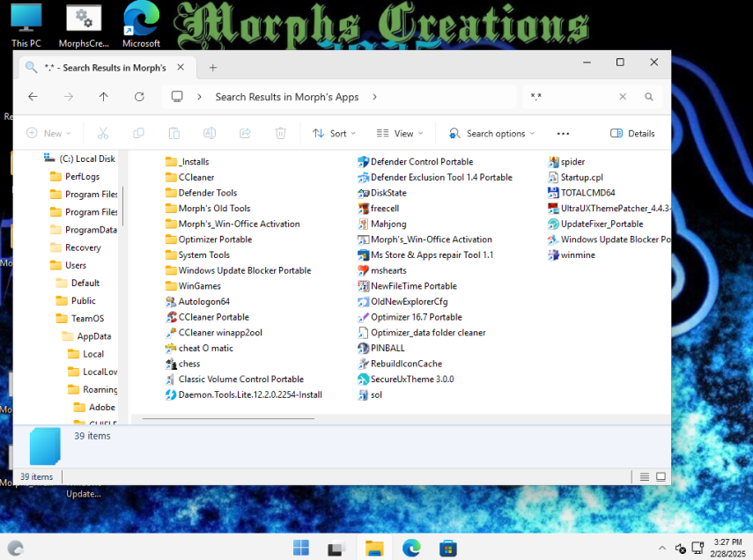Switch to details list view layout
Viewport: 753px width, 560px height.
point(645,477)
